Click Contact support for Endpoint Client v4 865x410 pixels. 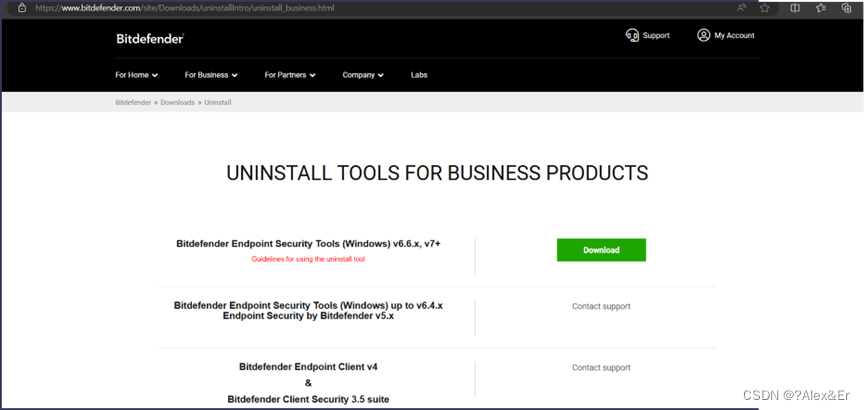coord(601,368)
